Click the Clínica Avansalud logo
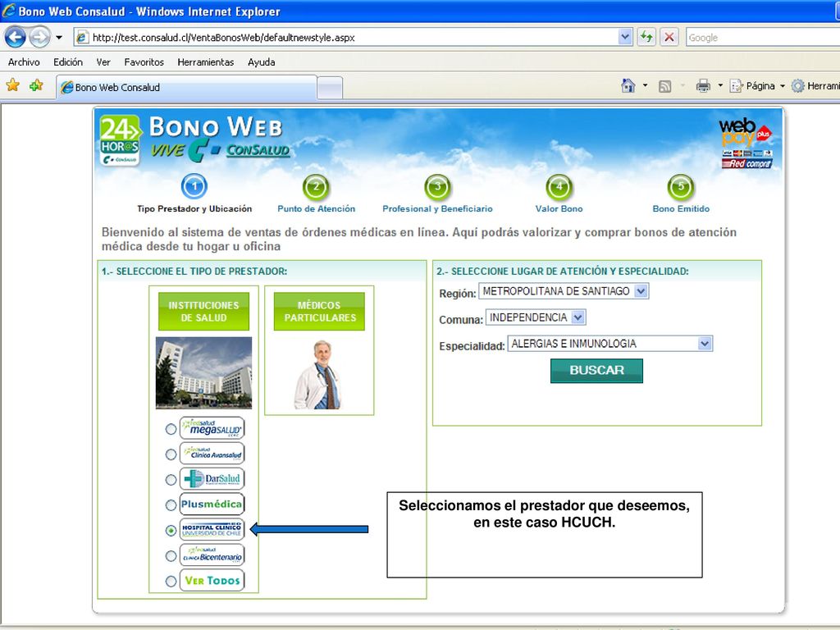The width and height of the screenshot is (840, 630). 212,453
